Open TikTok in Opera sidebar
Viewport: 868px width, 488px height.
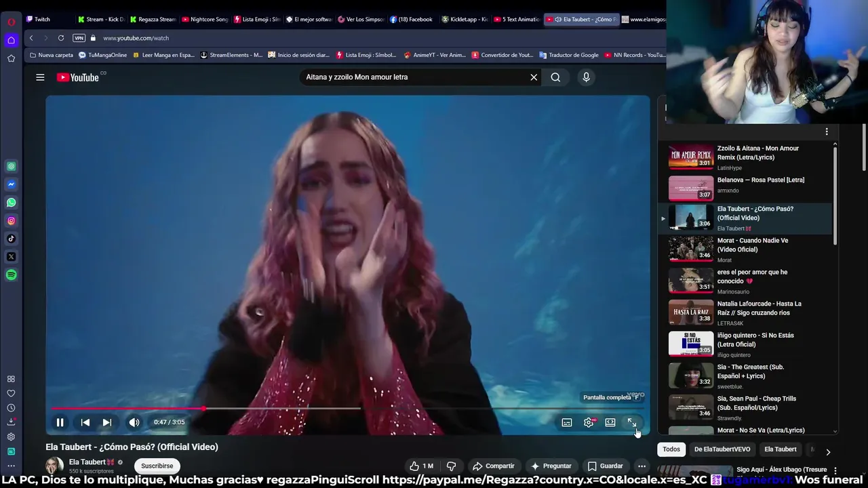click(11, 239)
